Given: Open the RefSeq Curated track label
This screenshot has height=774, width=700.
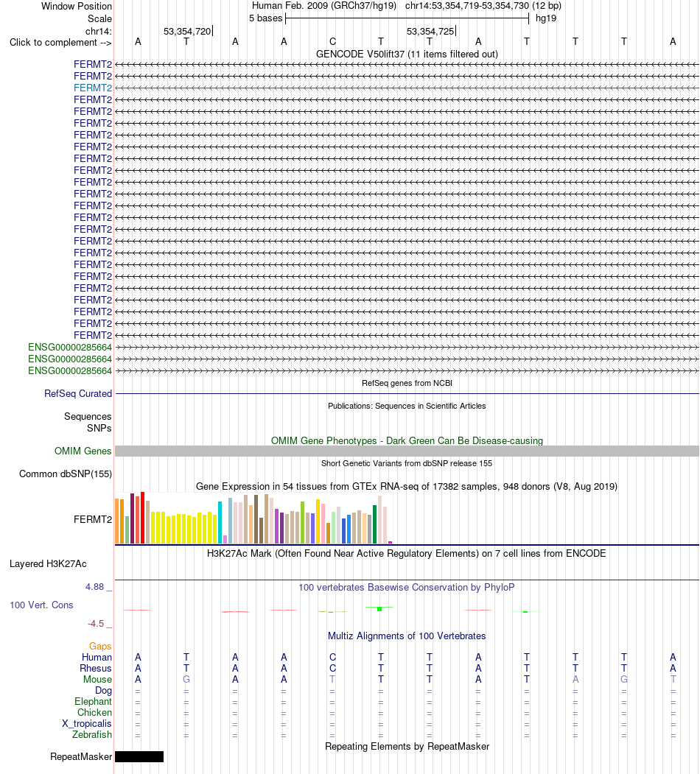Looking at the screenshot, I should [78, 393].
